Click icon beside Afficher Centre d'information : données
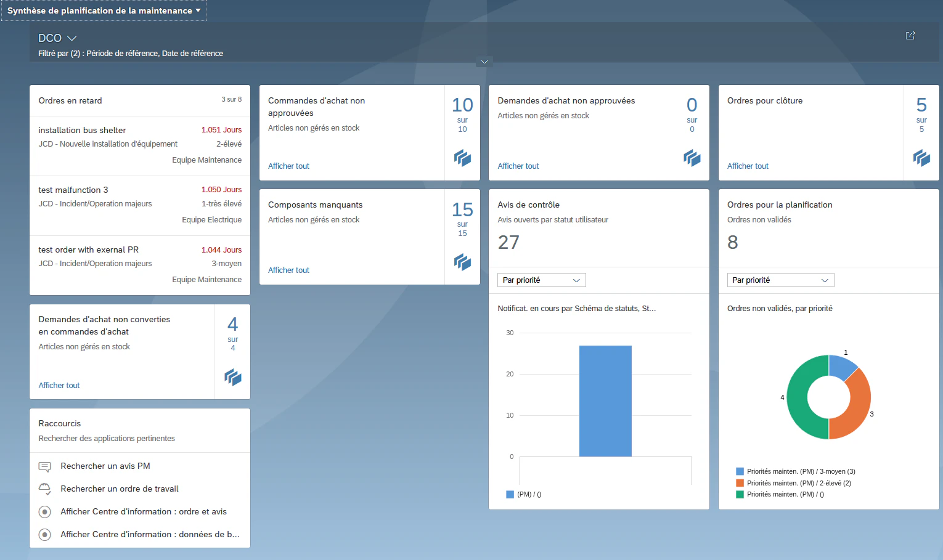This screenshot has height=560, width=943. [45, 535]
